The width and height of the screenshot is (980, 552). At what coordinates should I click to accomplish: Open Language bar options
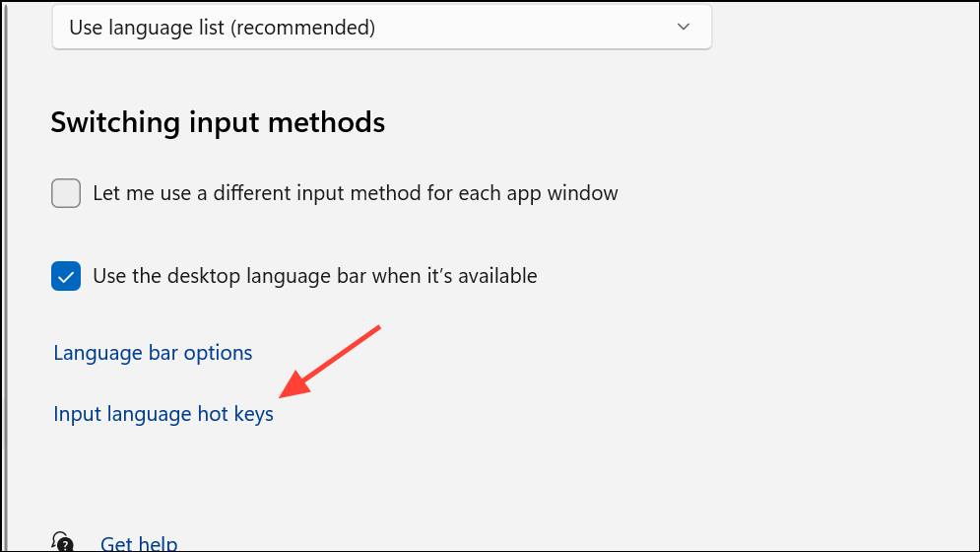[x=153, y=353]
